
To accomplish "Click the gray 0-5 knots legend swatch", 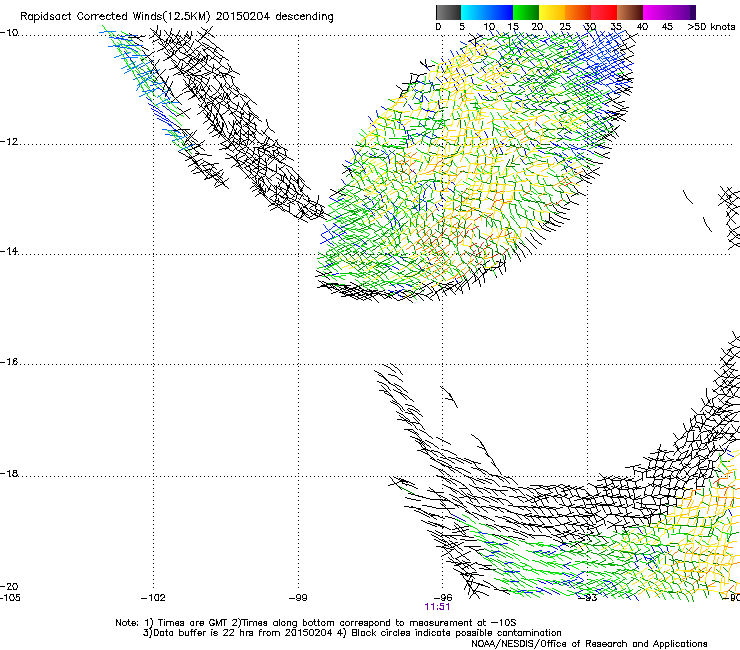I will tap(448, 12).
